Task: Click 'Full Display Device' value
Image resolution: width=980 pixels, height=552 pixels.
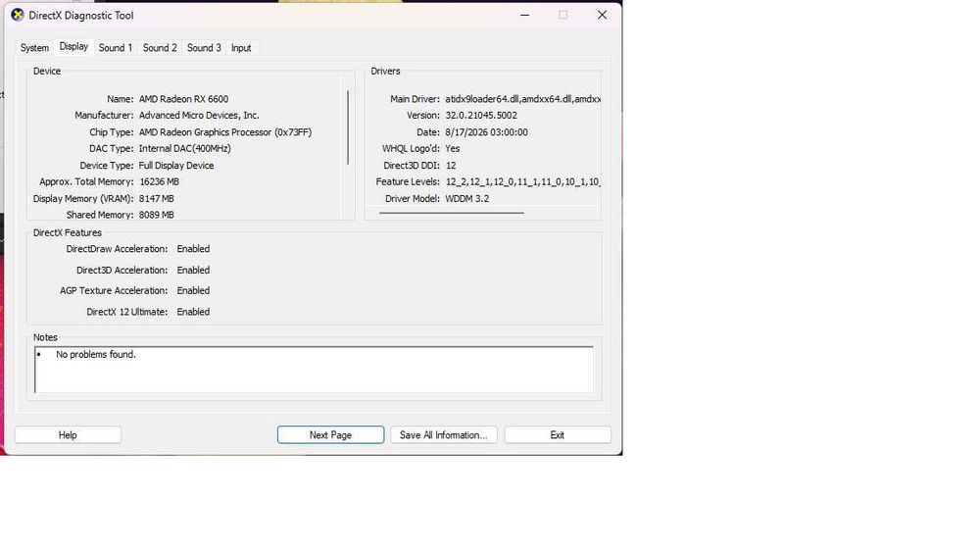Action: tap(176, 166)
